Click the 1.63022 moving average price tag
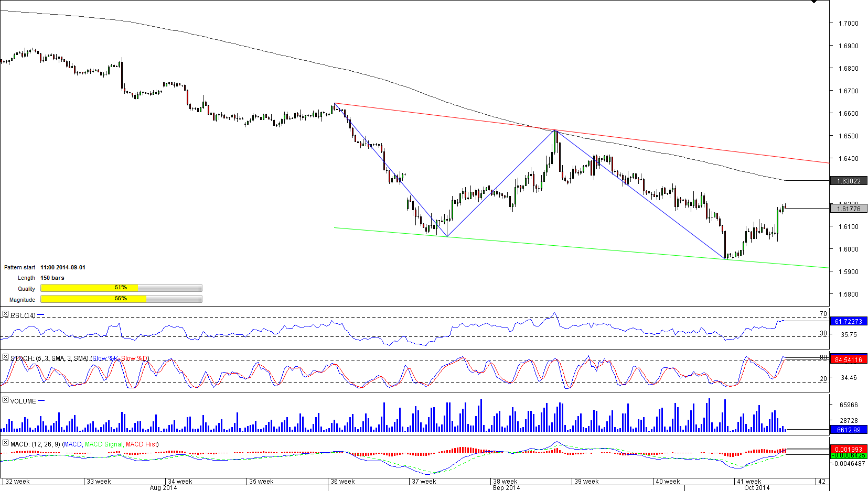868x491 pixels. [848, 181]
